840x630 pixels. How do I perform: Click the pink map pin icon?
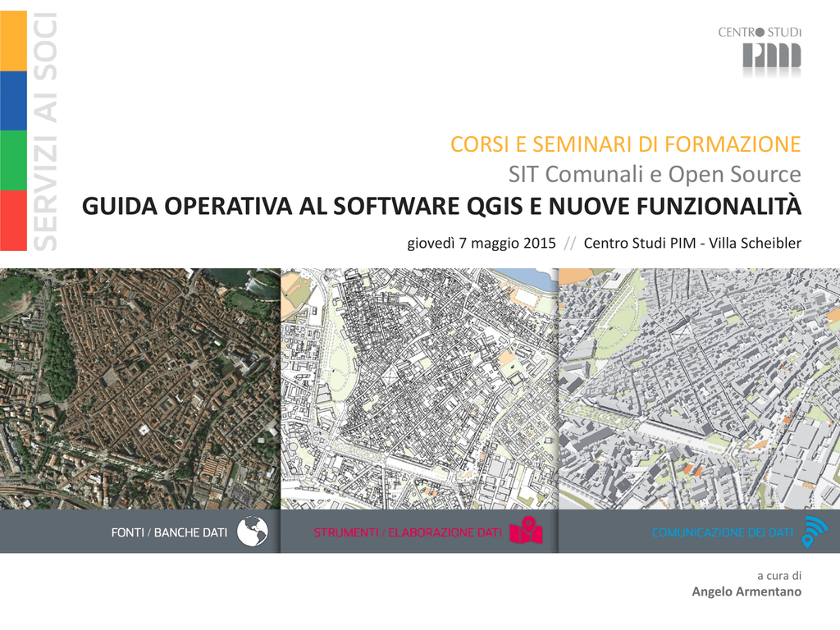click(526, 531)
